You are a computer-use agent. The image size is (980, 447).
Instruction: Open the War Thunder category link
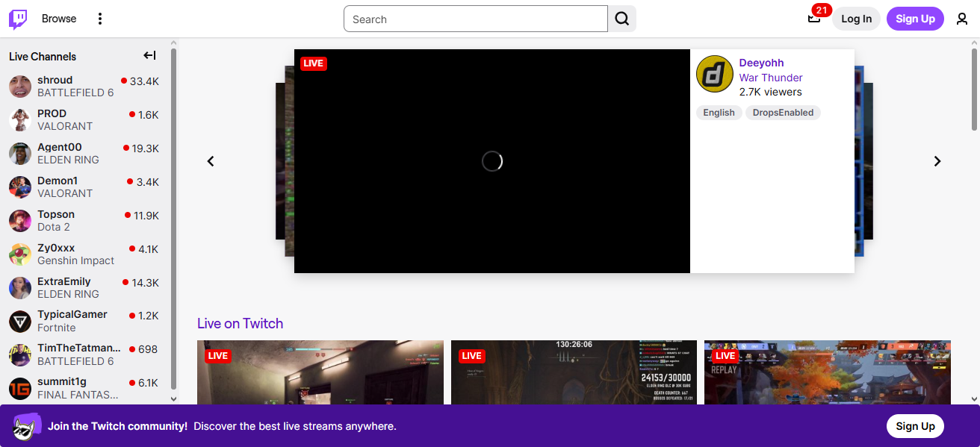point(771,78)
